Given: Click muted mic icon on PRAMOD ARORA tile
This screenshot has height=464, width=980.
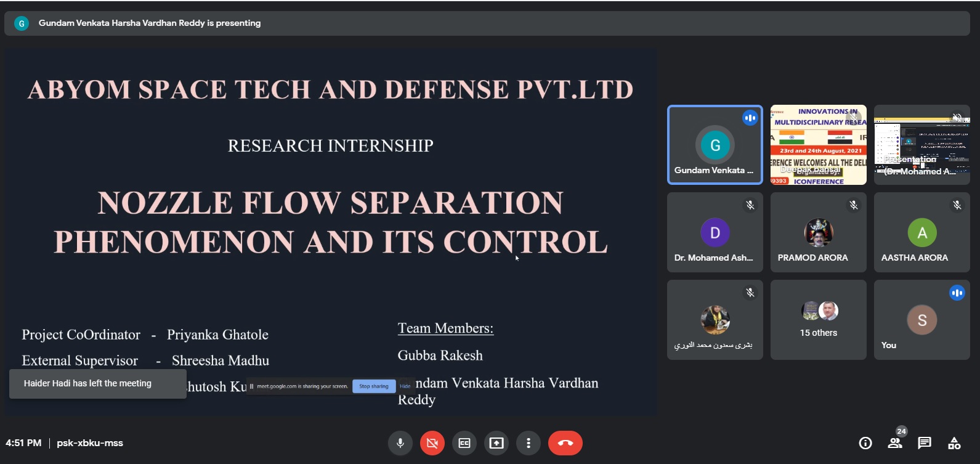Looking at the screenshot, I should tap(854, 205).
